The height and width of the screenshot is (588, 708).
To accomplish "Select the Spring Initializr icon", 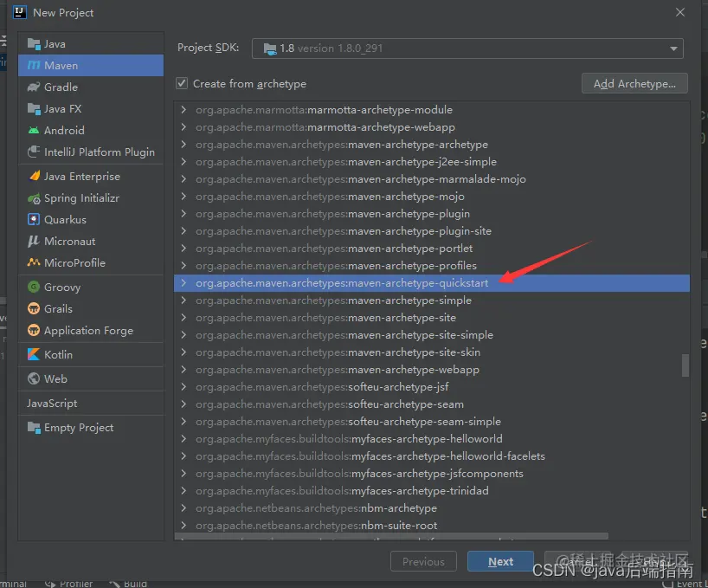I will (x=34, y=198).
